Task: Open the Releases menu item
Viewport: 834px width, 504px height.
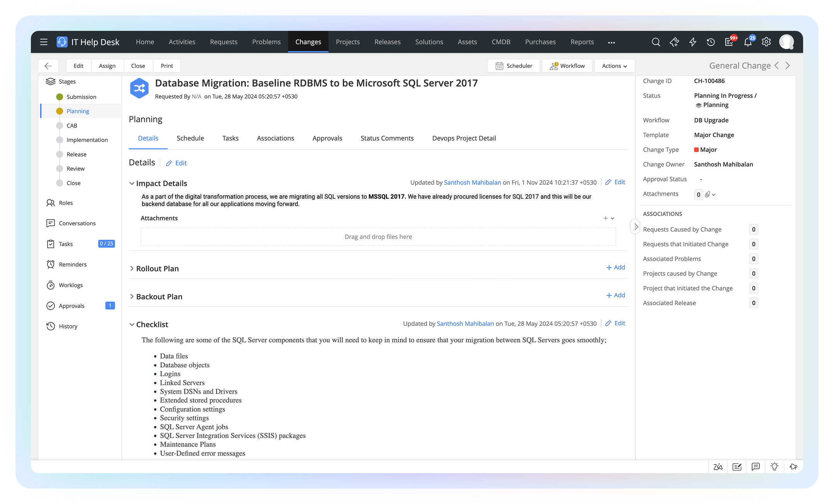Action: (387, 42)
